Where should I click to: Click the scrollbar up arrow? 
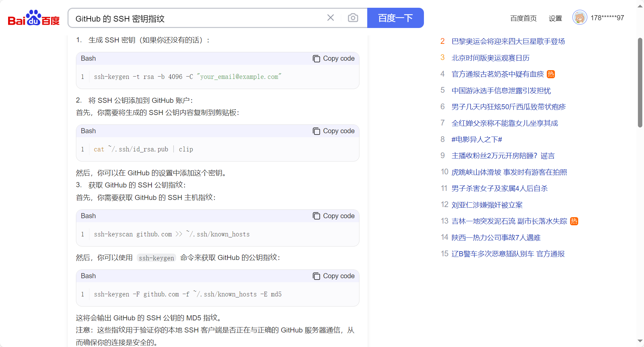[x=640, y=6]
